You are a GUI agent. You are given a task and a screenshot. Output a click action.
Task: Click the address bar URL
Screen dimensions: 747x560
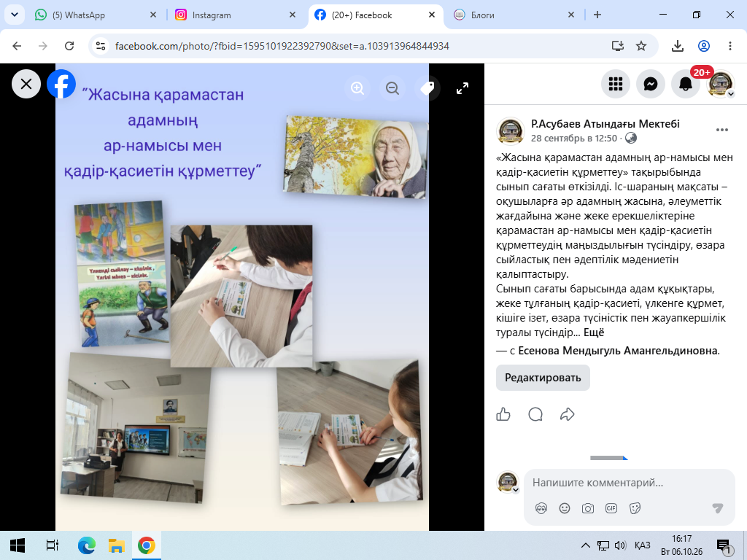[x=282, y=46]
